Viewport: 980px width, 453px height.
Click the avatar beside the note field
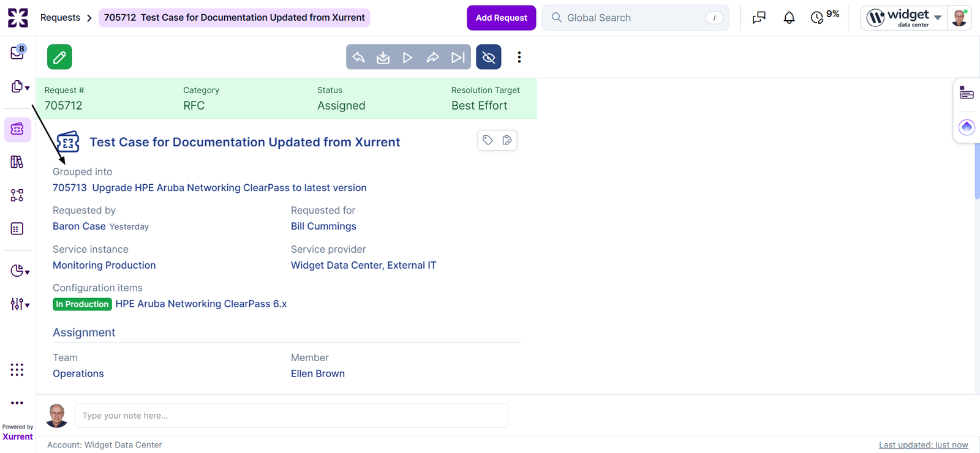click(x=57, y=416)
